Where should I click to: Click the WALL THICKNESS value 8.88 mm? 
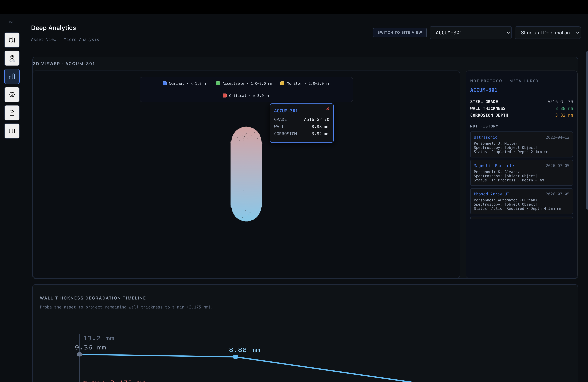tap(564, 108)
